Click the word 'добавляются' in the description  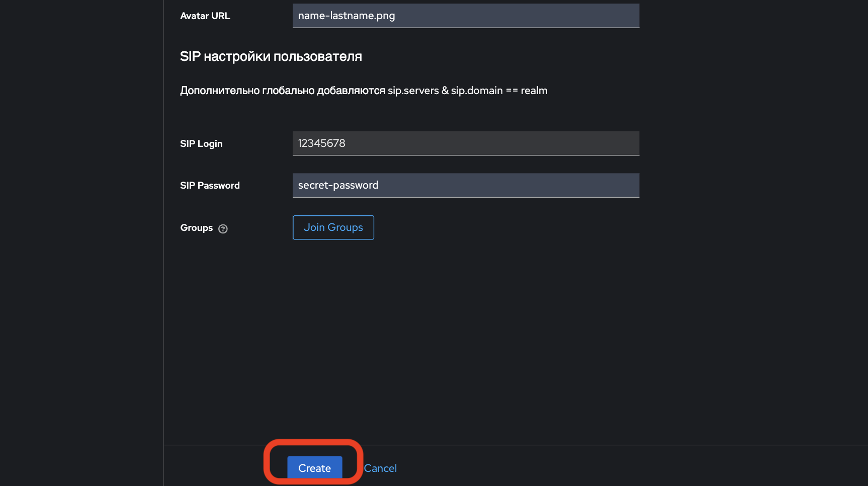coord(351,91)
